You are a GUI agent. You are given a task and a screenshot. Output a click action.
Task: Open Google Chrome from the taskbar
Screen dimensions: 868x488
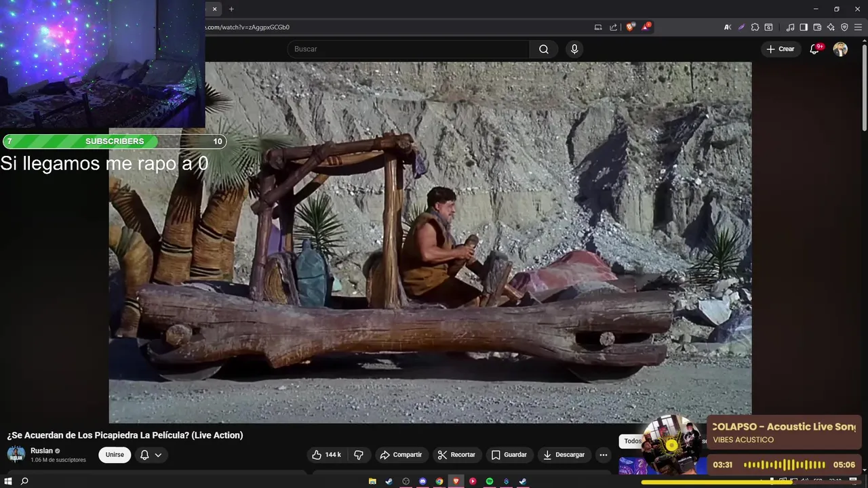(439, 481)
